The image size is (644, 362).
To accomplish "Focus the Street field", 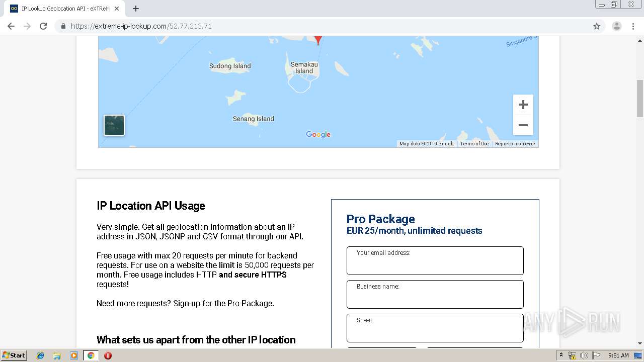I will 435,328.
